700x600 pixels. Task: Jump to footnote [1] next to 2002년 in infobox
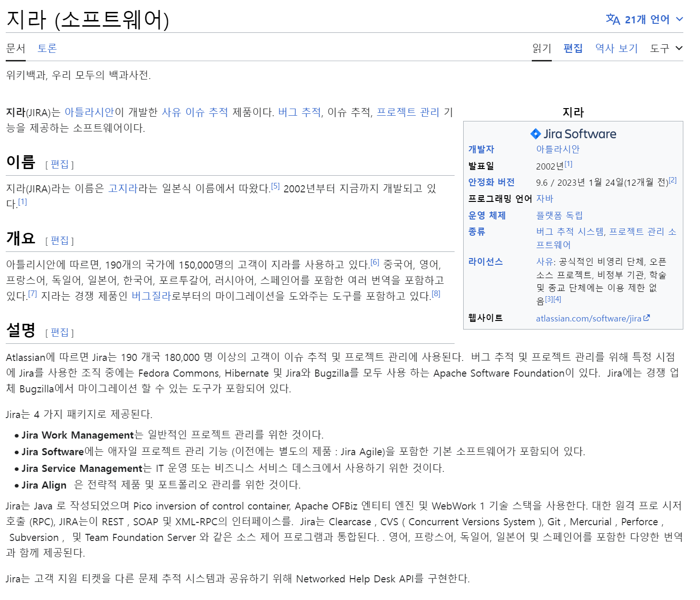(568, 164)
